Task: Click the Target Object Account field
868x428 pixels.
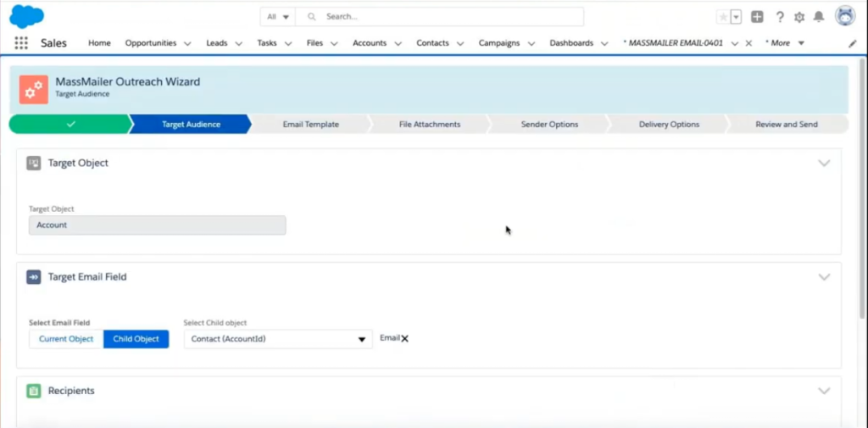Action: tap(157, 225)
